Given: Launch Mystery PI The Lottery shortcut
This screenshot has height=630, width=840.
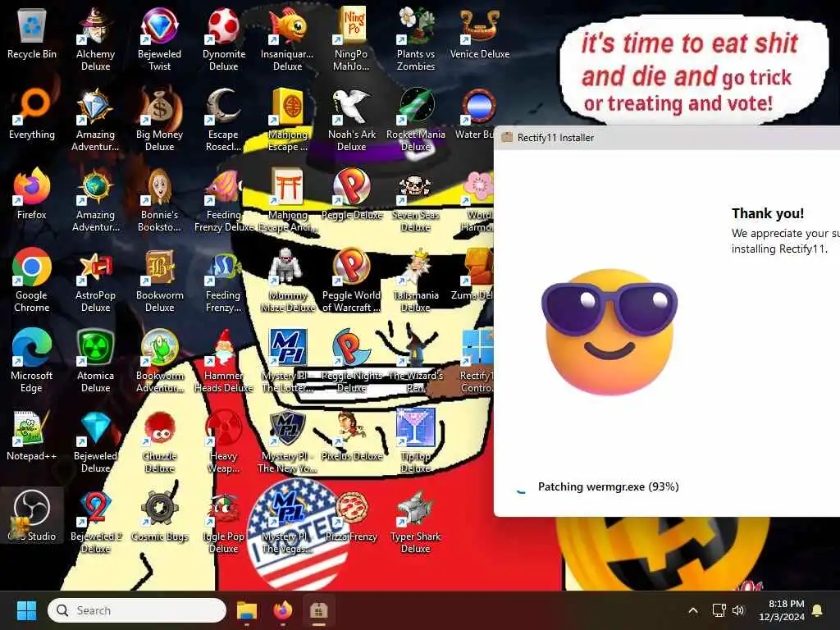Looking at the screenshot, I should click(288, 361).
